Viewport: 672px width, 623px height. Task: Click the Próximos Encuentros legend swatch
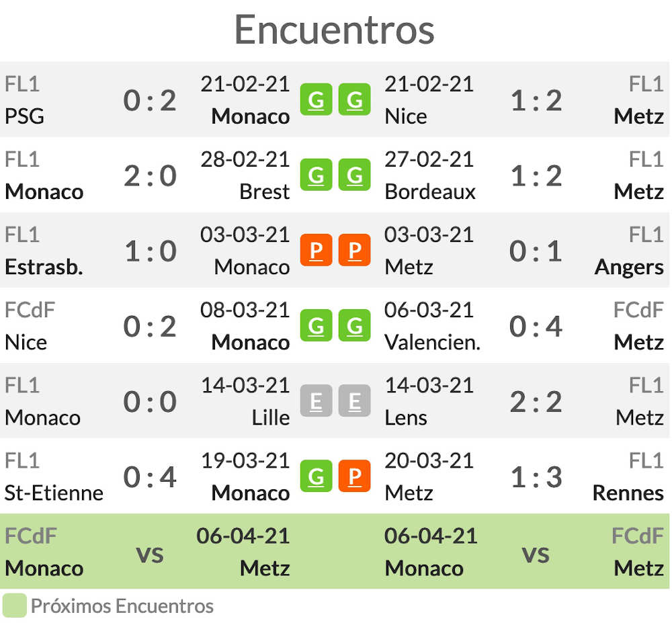coord(15,606)
